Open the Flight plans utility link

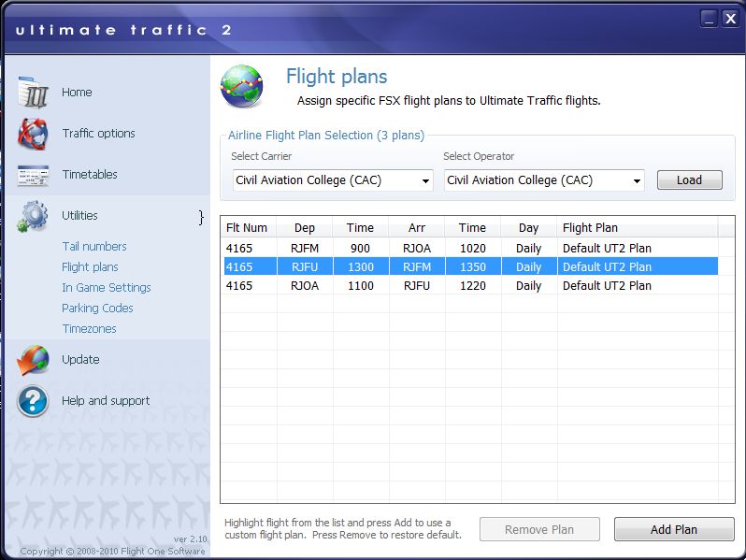tap(90, 267)
